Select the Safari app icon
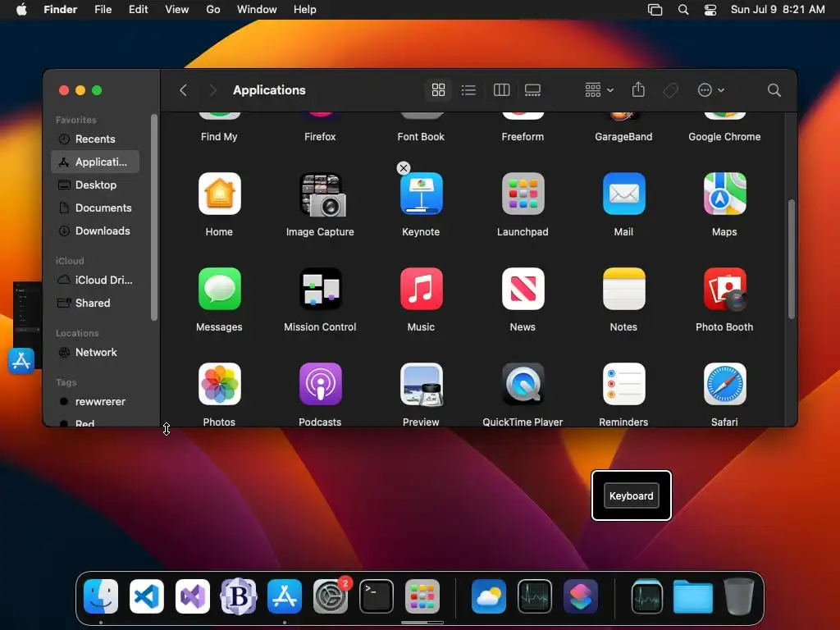This screenshot has height=630, width=840. (724, 384)
